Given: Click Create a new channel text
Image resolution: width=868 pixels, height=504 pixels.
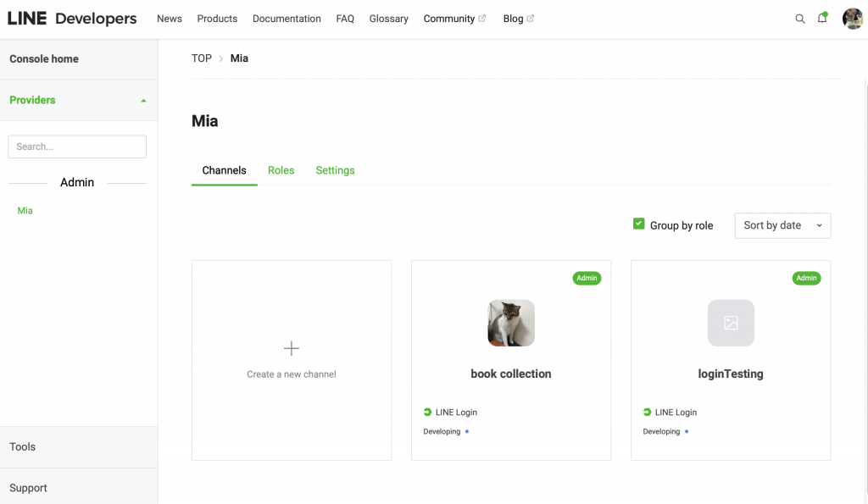Looking at the screenshot, I should pos(292,374).
